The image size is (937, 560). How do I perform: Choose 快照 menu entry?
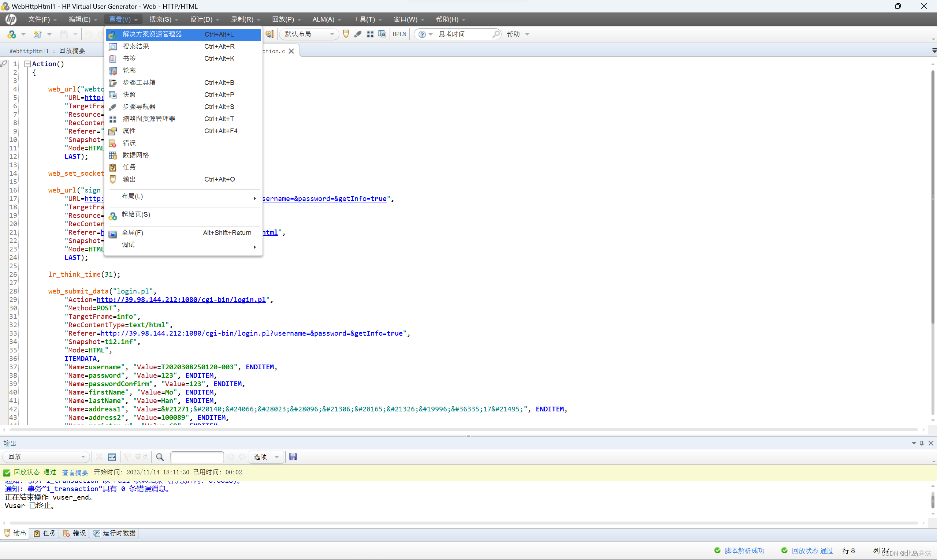coord(129,95)
